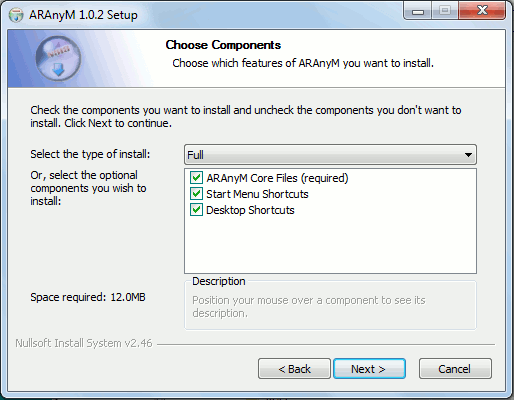Image resolution: width=514 pixels, height=400 pixels.
Task: Click the dropdown arrow of install type
Action: pos(468,155)
